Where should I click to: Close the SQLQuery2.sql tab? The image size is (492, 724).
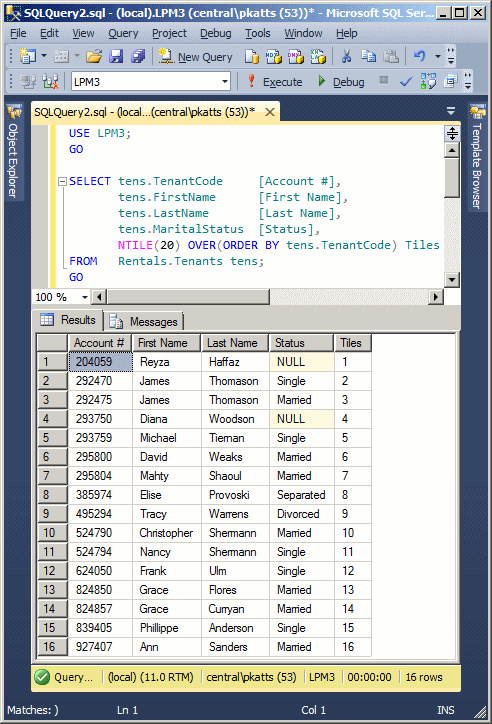coord(270,112)
